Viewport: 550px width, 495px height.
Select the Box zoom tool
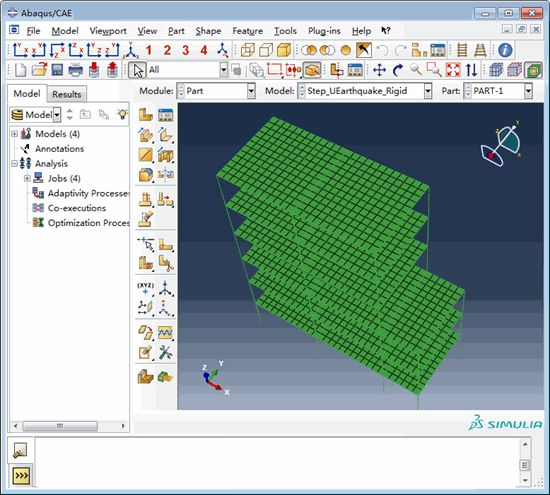434,70
